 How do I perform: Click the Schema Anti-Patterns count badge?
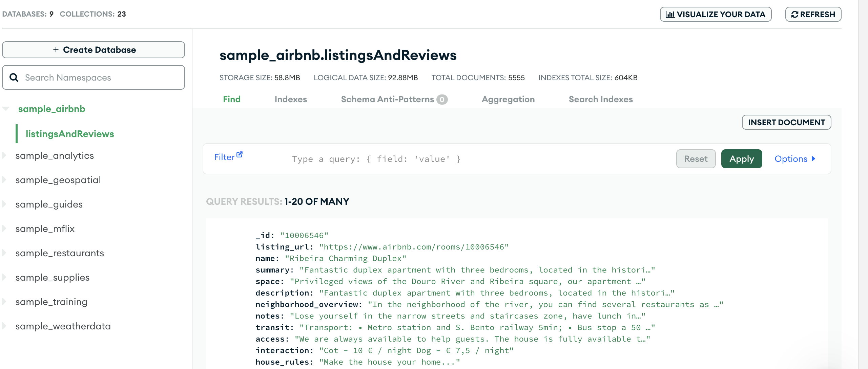pos(442,100)
